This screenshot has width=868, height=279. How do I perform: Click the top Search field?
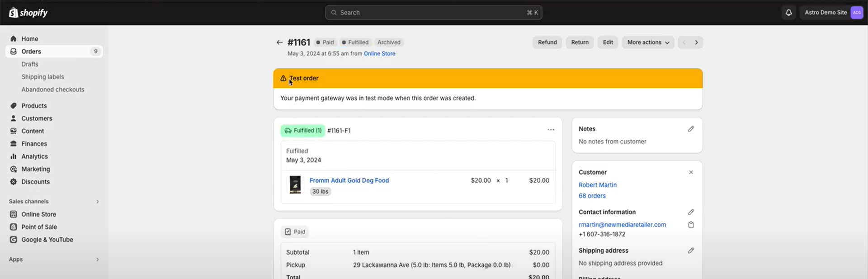[x=433, y=13]
